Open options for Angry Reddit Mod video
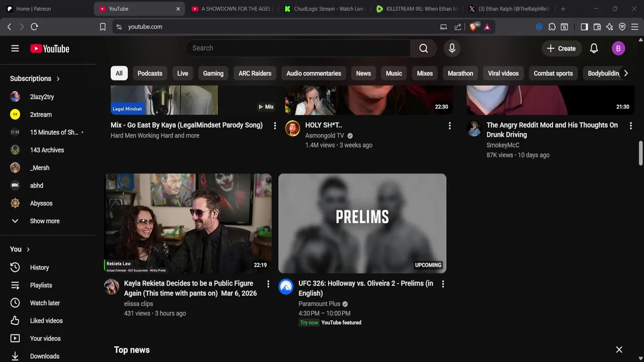This screenshot has width=644, height=362. (631, 126)
